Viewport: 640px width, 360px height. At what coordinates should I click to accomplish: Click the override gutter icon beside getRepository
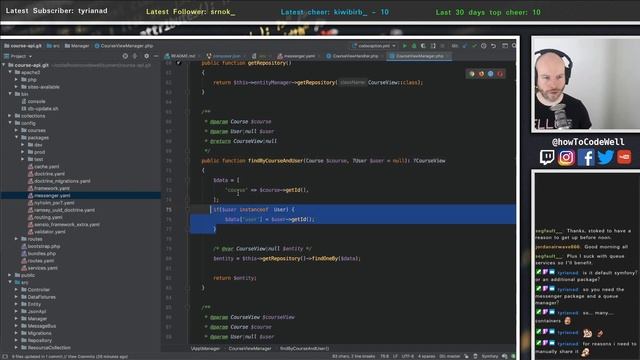click(179, 63)
